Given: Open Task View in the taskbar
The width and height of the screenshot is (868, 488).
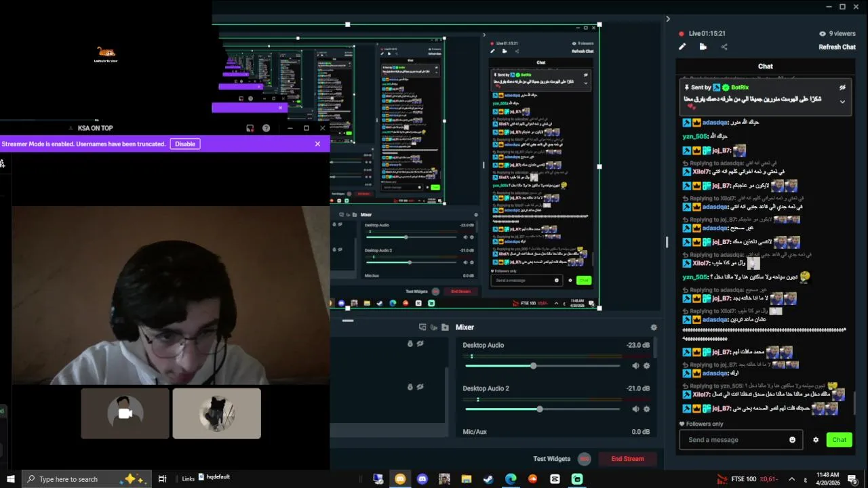Looking at the screenshot, I should click(x=163, y=479).
